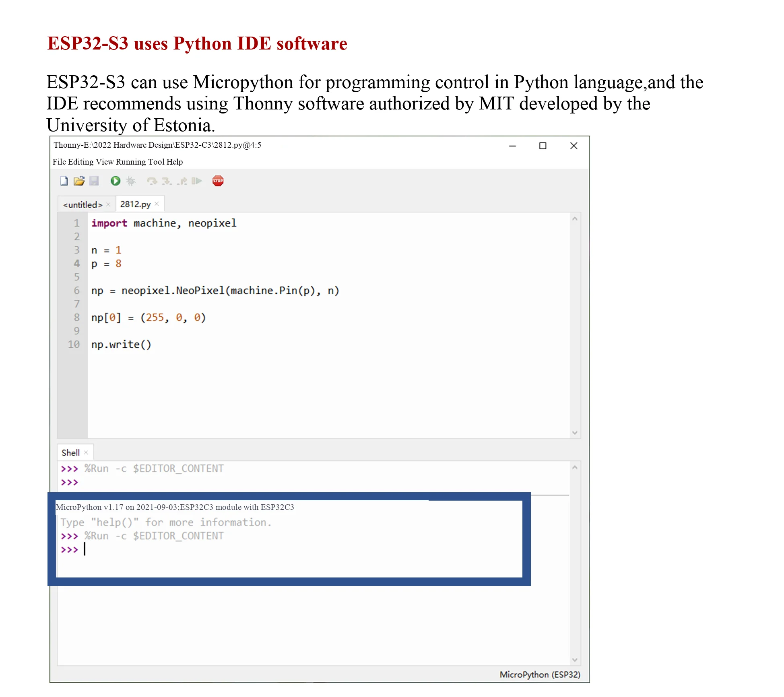784x697 pixels.
Task: Close the Thonny window
Action: point(574,146)
